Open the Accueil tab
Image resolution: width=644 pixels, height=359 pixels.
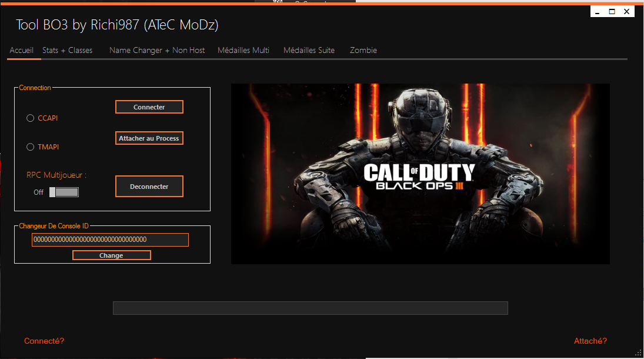point(21,50)
